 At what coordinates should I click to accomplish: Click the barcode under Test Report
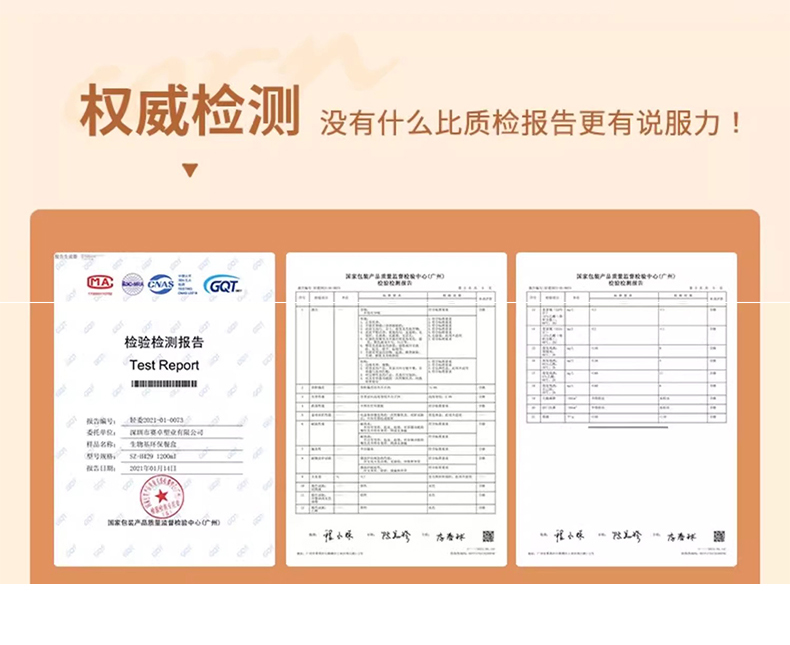pos(164,384)
